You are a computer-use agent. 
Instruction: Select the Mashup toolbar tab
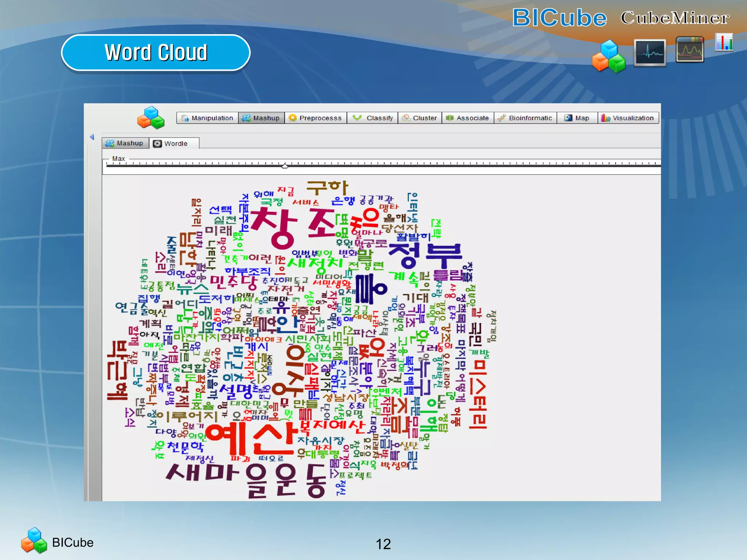coord(261,118)
